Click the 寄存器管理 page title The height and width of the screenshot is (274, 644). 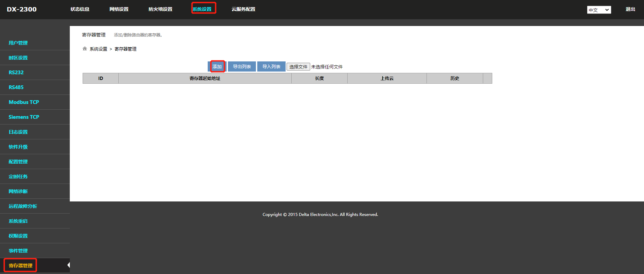[94, 35]
